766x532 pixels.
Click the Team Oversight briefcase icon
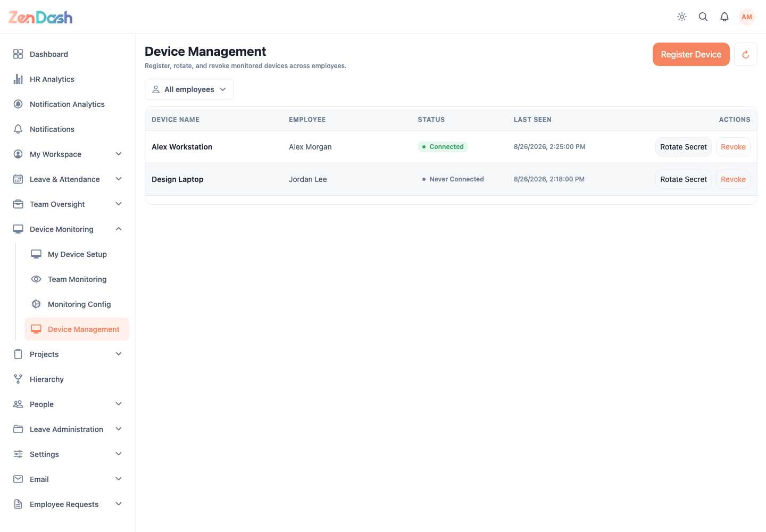pyautogui.click(x=18, y=204)
